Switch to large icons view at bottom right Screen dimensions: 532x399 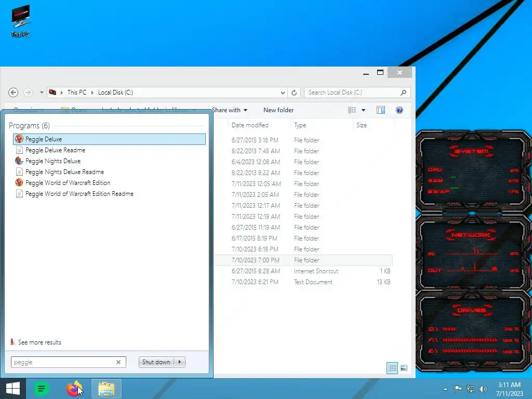coord(404,368)
